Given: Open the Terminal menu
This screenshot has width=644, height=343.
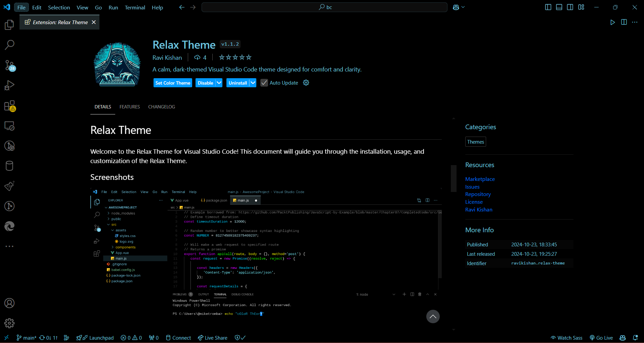Looking at the screenshot, I should pos(135,7).
